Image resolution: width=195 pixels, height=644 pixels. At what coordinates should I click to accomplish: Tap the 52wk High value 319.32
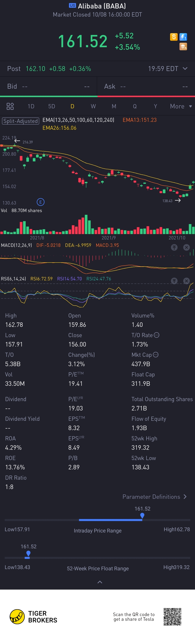pyautogui.click(x=140, y=447)
